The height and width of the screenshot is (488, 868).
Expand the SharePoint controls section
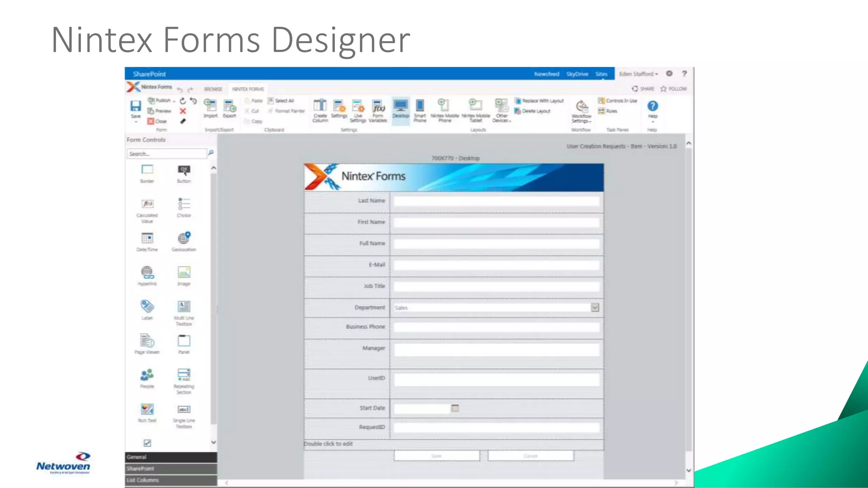(171, 469)
